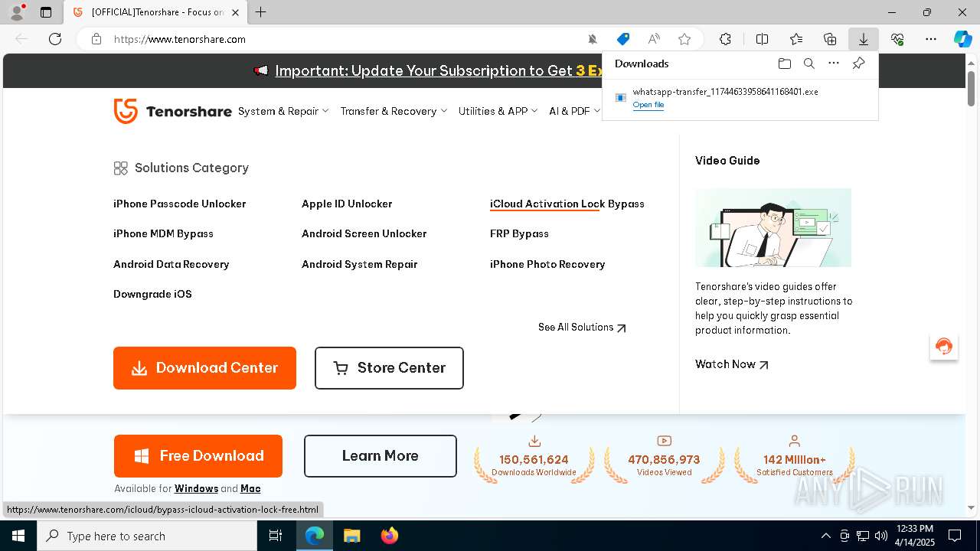Expand Transfer & Recovery menu
Viewport: 980px width, 551px height.
coord(394,111)
